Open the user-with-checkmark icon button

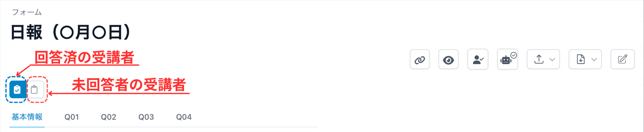[478, 59]
